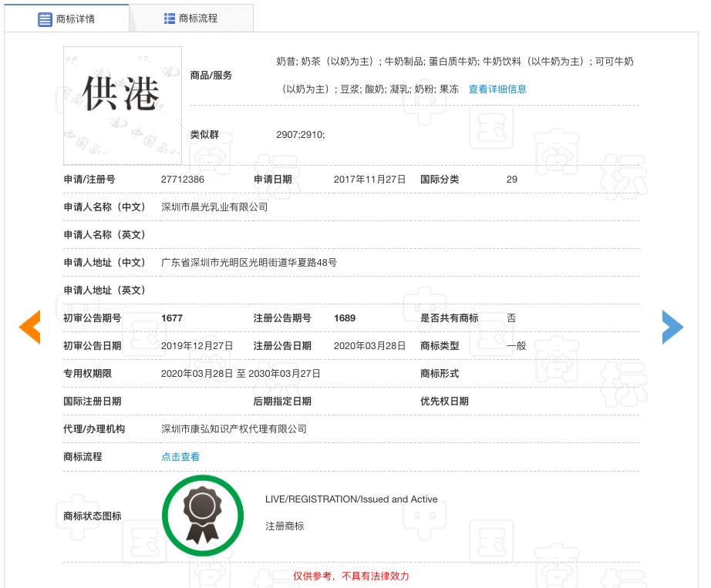Select exclusive period 2020年03月28日 至 2030年03月27日
Image resolution: width=711 pixels, height=588 pixels.
241,373
